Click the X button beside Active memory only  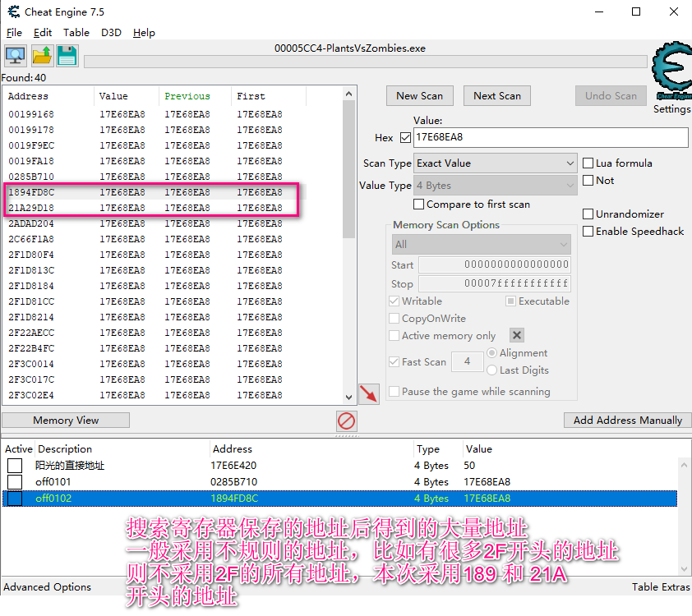coord(517,336)
